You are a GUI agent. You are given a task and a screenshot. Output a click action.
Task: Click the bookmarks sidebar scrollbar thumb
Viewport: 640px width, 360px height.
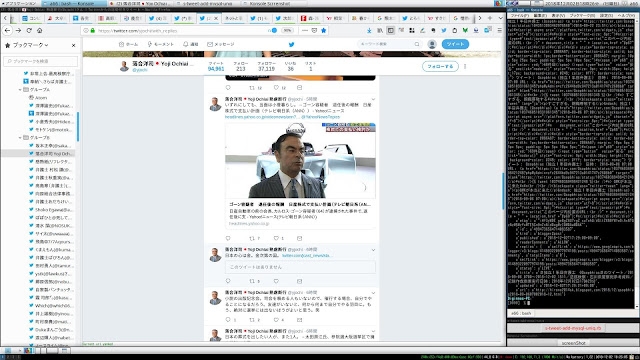pyautogui.click(x=78, y=127)
